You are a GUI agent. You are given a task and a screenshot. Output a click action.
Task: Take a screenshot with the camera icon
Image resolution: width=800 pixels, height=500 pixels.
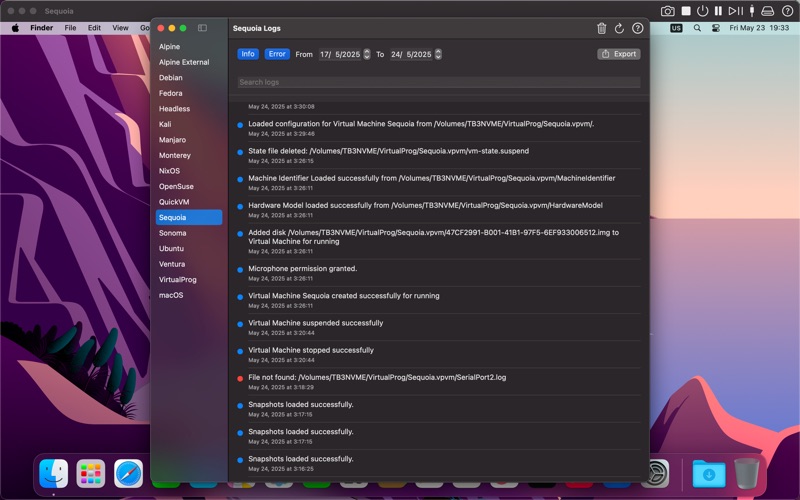click(667, 11)
